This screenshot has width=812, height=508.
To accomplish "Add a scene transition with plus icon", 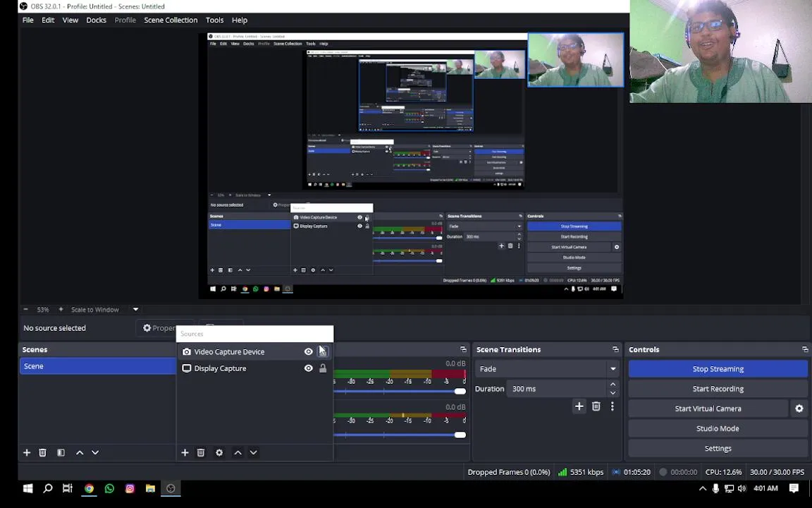I will tap(579, 406).
